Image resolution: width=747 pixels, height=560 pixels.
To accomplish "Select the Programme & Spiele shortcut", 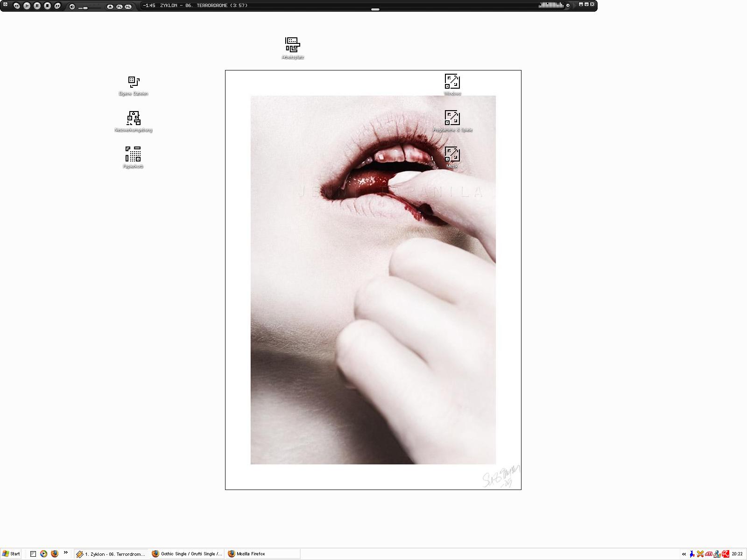I will [452, 118].
